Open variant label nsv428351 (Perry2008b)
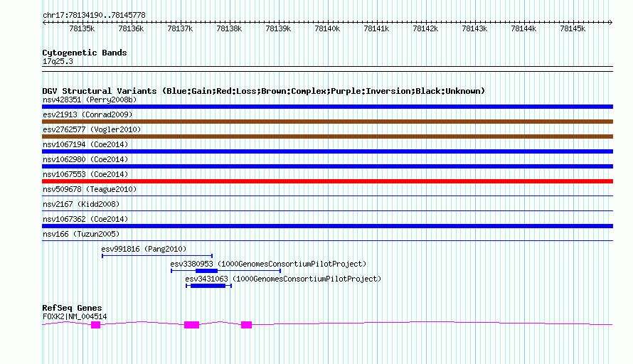 click(x=90, y=100)
